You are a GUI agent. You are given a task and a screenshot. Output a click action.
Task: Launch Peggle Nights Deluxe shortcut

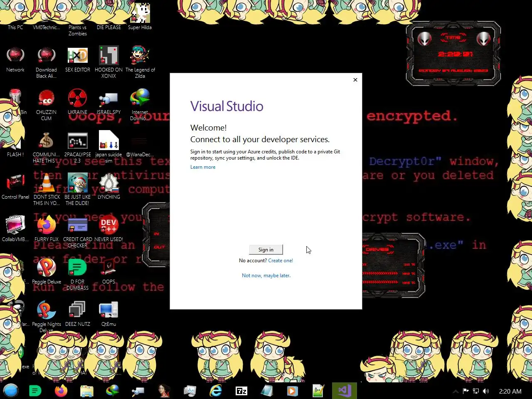point(46,317)
